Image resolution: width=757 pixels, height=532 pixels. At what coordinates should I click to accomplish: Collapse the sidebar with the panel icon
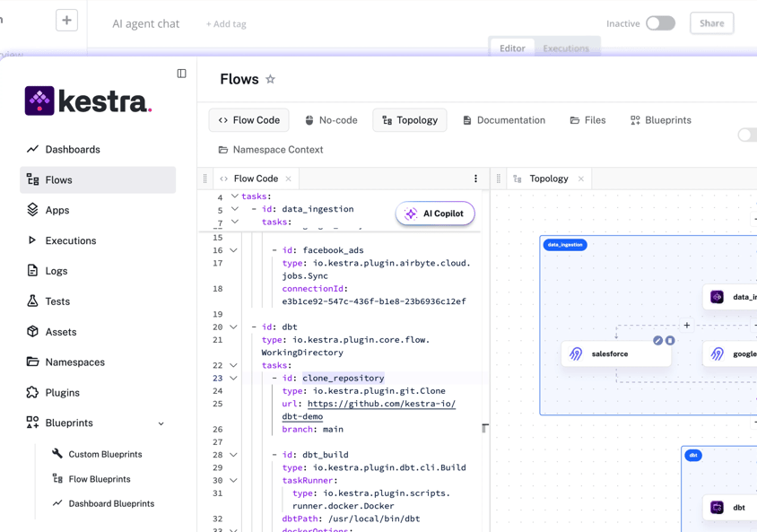(x=181, y=74)
